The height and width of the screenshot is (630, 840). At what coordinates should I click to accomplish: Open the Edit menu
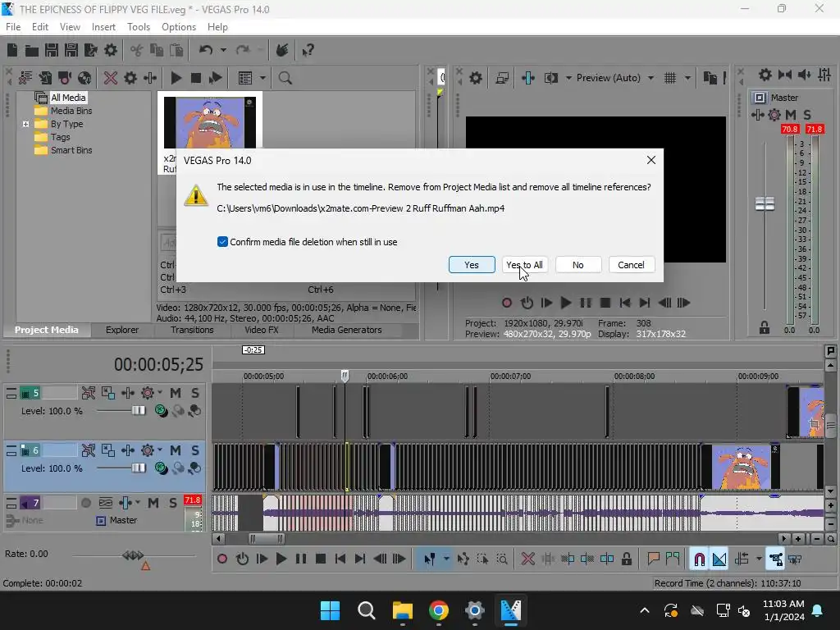click(x=40, y=27)
